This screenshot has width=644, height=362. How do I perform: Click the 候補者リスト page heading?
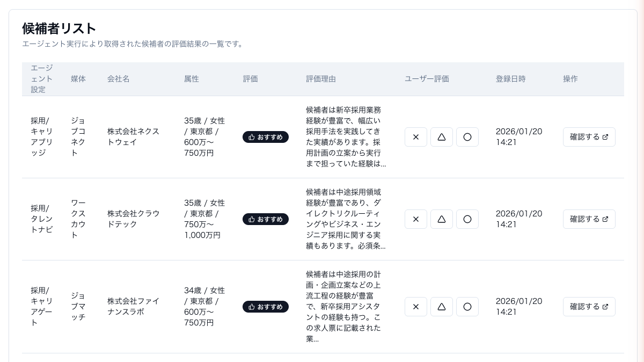(x=58, y=29)
